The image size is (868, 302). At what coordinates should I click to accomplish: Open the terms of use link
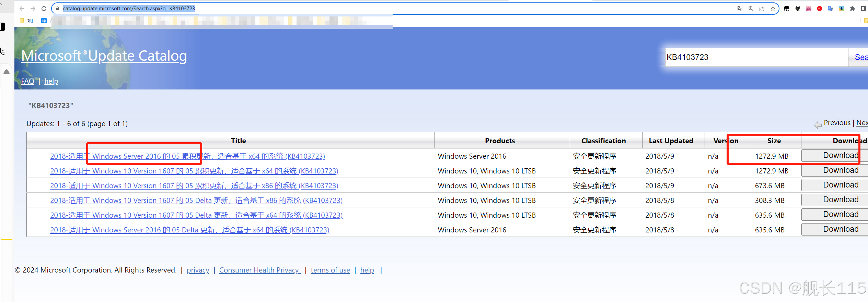tap(330, 270)
